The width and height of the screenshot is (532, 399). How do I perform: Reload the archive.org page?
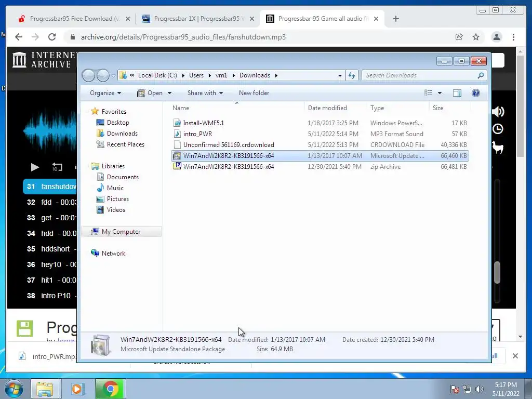pyautogui.click(x=52, y=37)
